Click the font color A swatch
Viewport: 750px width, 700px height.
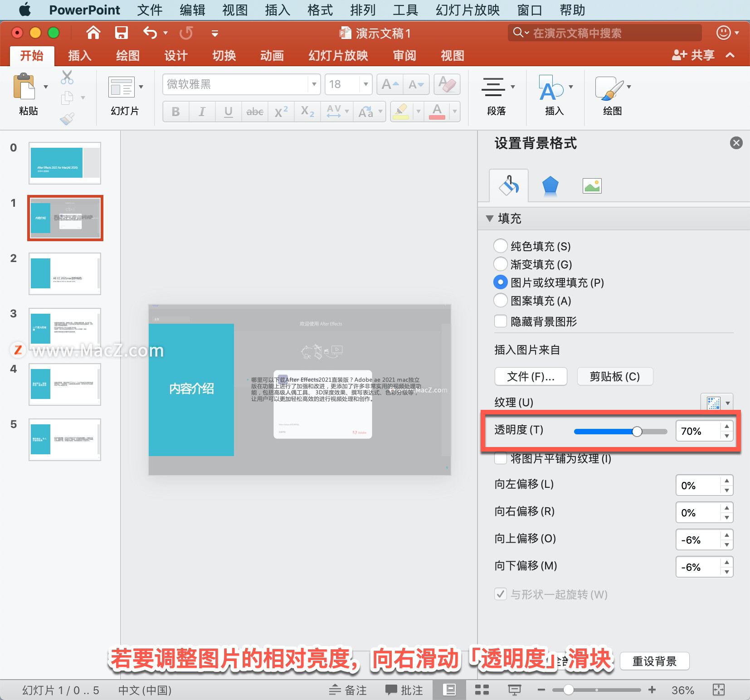[437, 112]
